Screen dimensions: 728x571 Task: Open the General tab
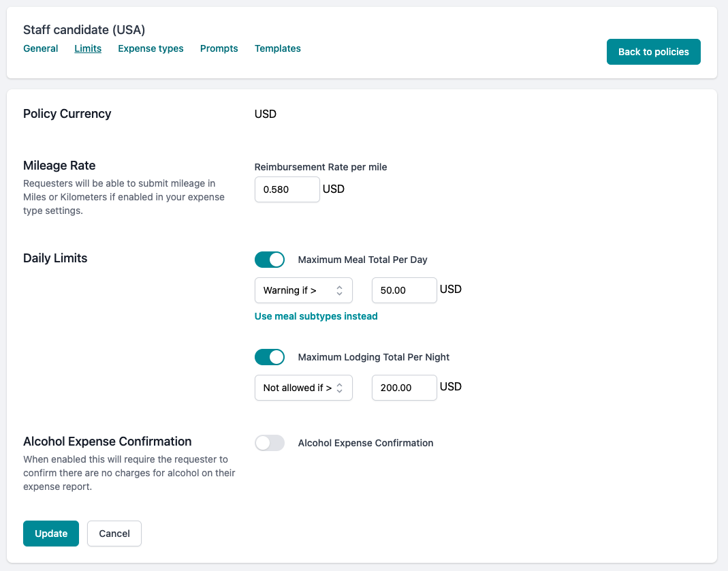[x=41, y=48]
